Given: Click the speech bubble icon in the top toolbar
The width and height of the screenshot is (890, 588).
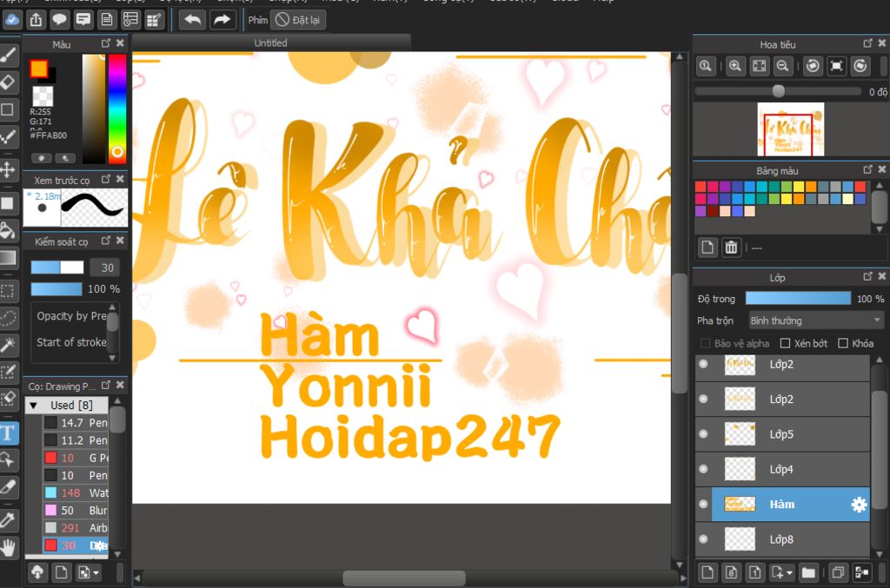Looking at the screenshot, I should [59, 20].
